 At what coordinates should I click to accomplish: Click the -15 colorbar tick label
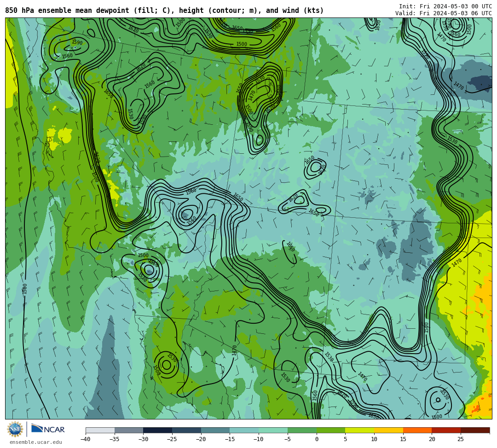point(230,439)
